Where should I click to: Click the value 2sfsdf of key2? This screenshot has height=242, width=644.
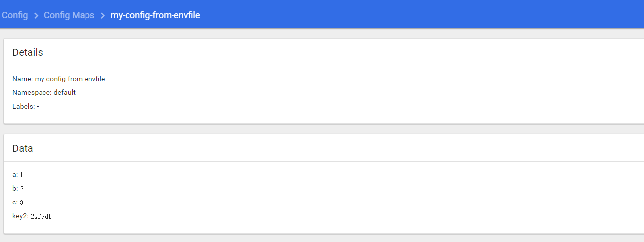pyautogui.click(x=41, y=216)
